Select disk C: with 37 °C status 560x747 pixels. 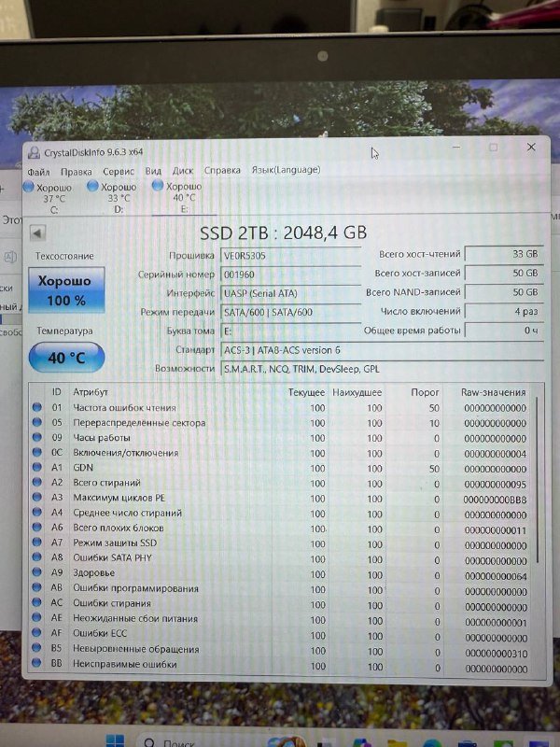click(x=49, y=198)
